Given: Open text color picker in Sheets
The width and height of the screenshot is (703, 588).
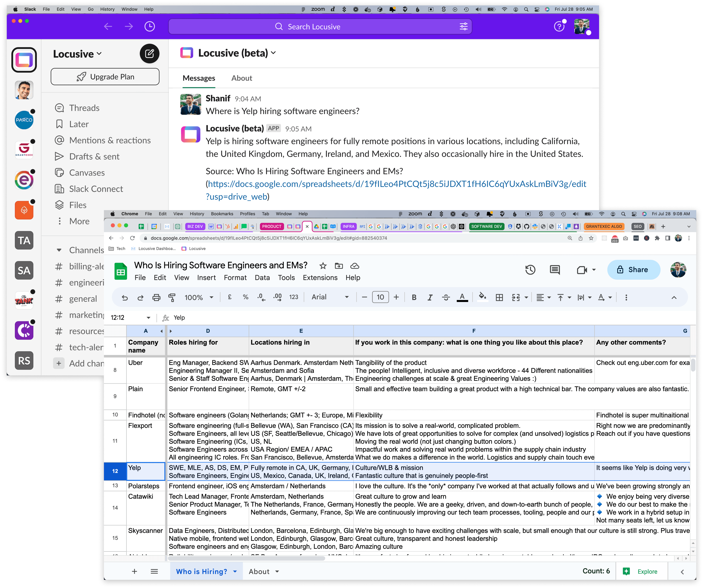Looking at the screenshot, I should click(x=462, y=297).
